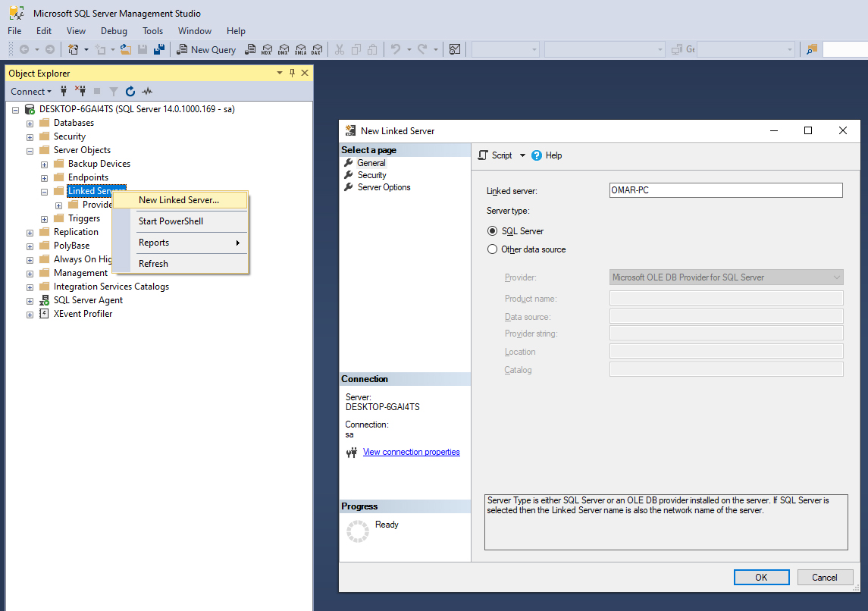Open the Reports submenu

pos(180,243)
